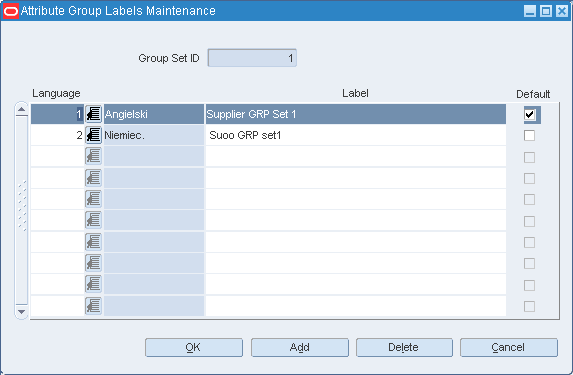Toggle Default checkbox in third empty row
The width and height of the screenshot is (573, 375).
coord(530,157)
